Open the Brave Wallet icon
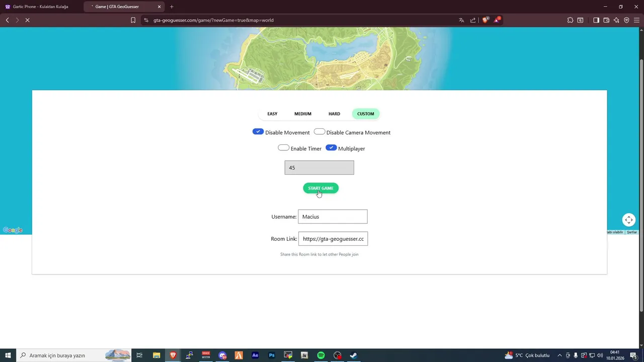This screenshot has height=362, width=644. [x=606, y=20]
